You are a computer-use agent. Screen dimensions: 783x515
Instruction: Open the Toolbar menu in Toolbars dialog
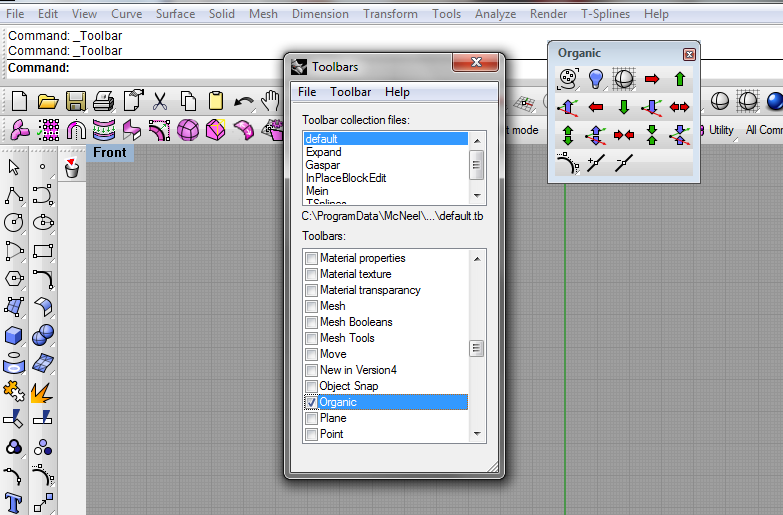tap(350, 92)
